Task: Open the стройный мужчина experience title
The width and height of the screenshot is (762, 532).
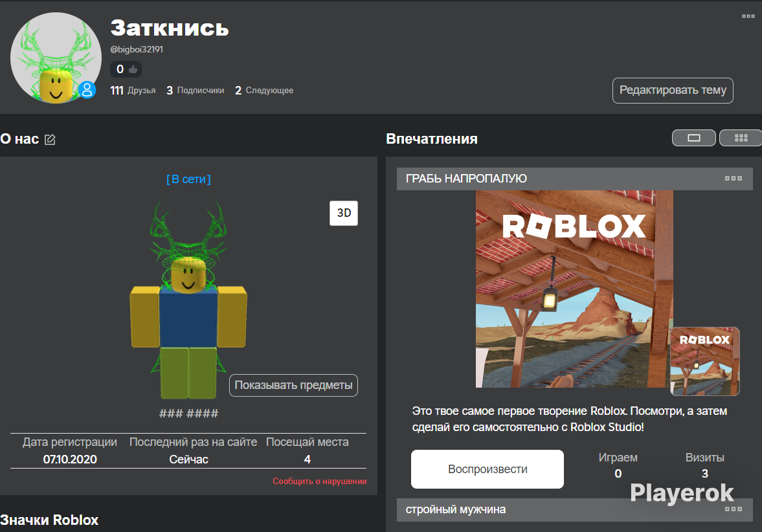Action: (455, 509)
